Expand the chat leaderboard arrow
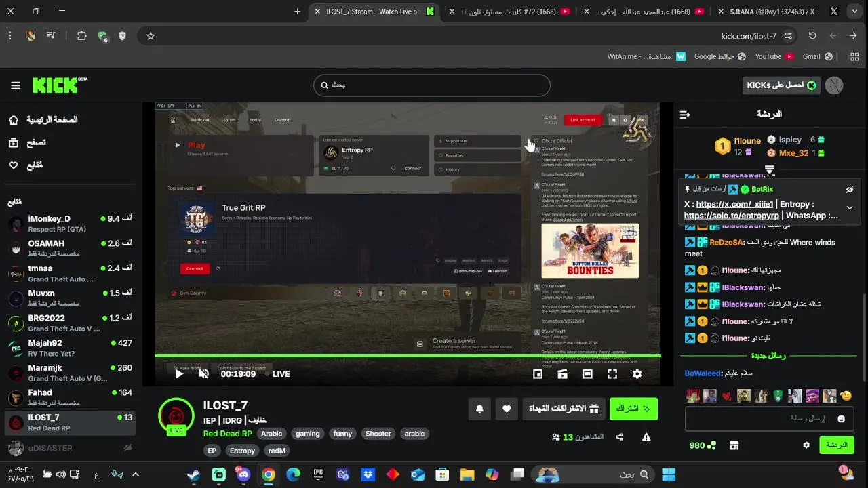Viewport: 868px width, 488px height. click(770, 169)
